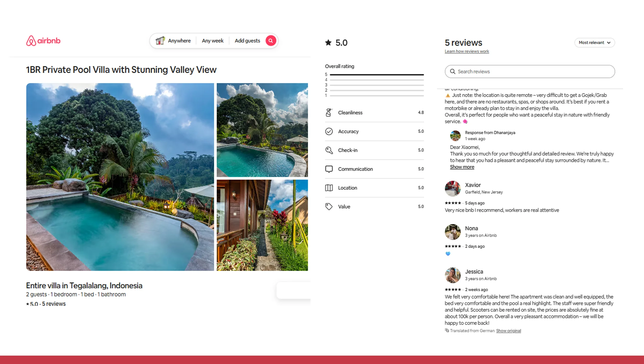Select the Anywhere search tab
This screenshot has height=364, width=644.
(179, 41)
